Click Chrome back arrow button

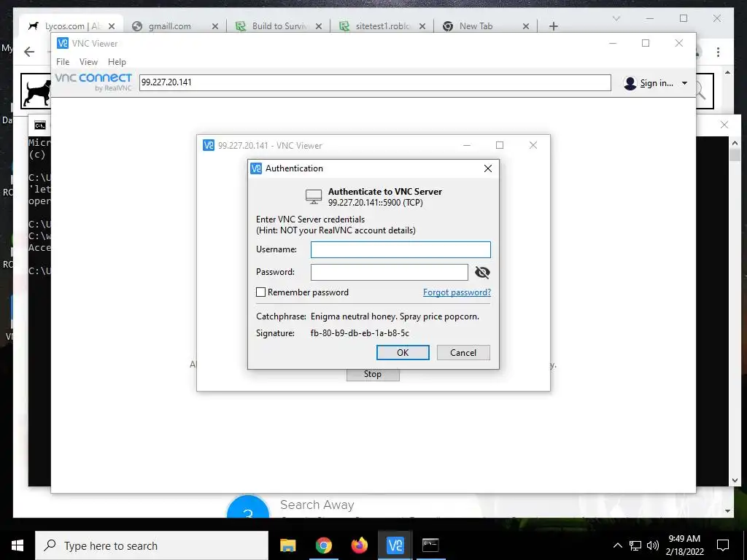[x=29, y=52]
